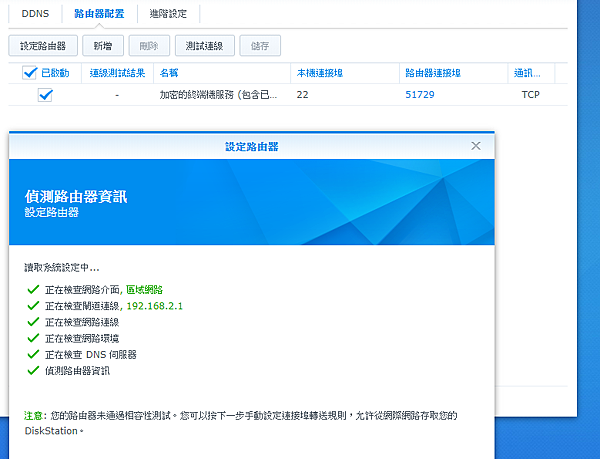
Task: Click the green check beside 正在檢查網路介面
Action: (x=32, y=289)
